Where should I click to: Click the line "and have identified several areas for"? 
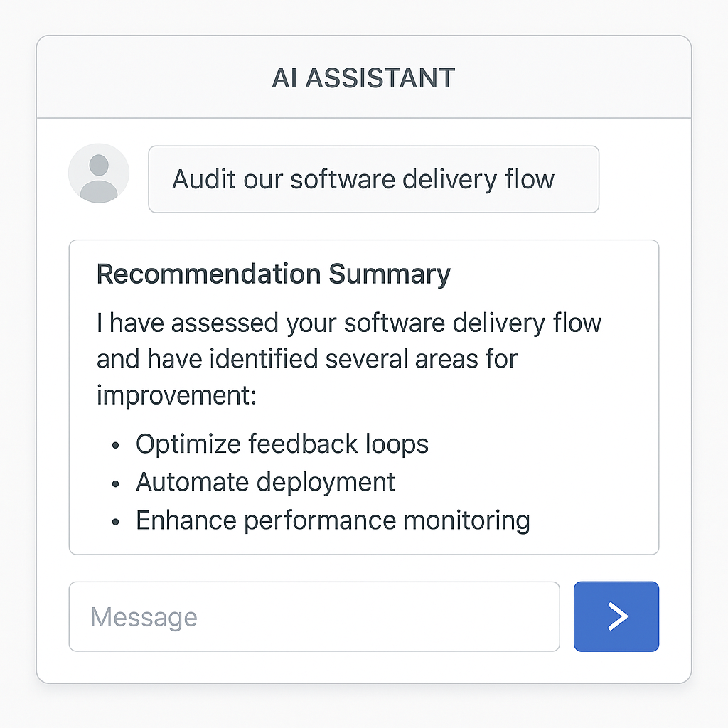pyautogui.click(x=307, y=359)
